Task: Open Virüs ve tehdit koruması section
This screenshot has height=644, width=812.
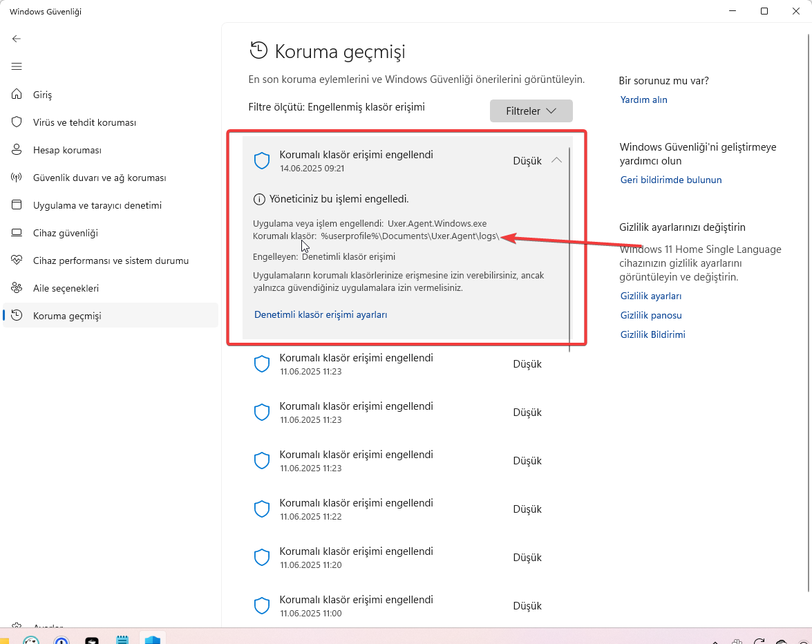Action: click(111, 122)
